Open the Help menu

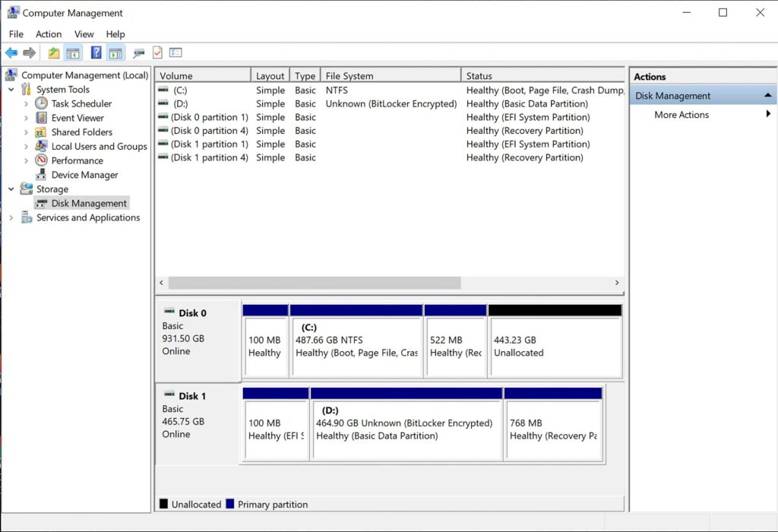click(115, 34)
